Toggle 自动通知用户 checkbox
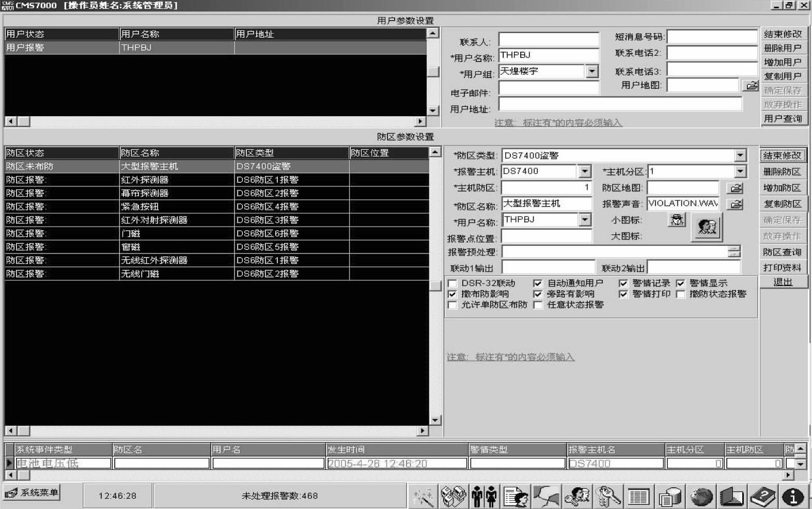The image size is (812, 509). pyautogui.click(x=538, y=283)
